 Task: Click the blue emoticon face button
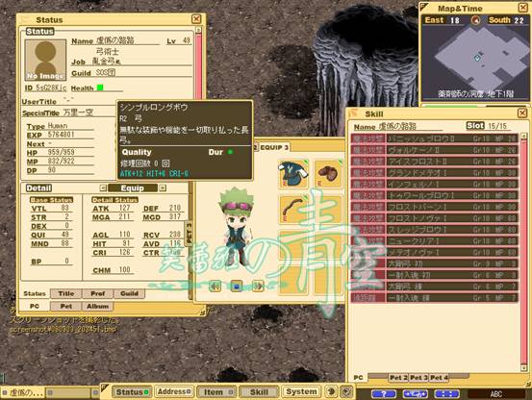point(416,394)
